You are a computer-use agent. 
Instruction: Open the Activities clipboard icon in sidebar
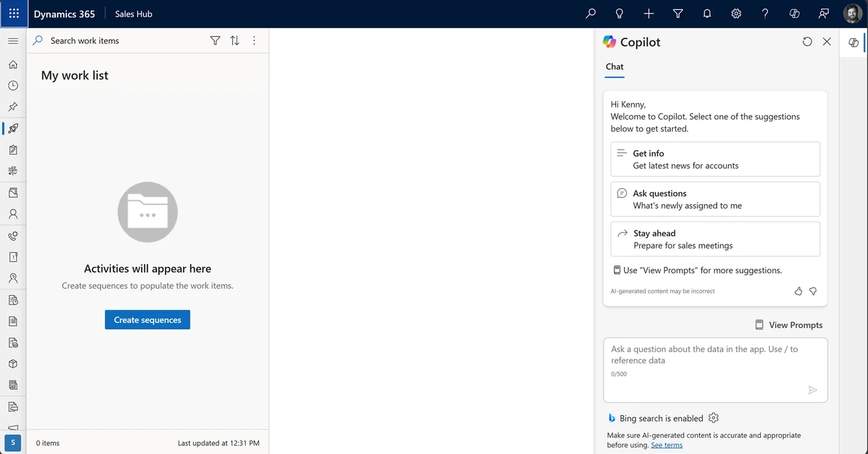pos(13,149)
